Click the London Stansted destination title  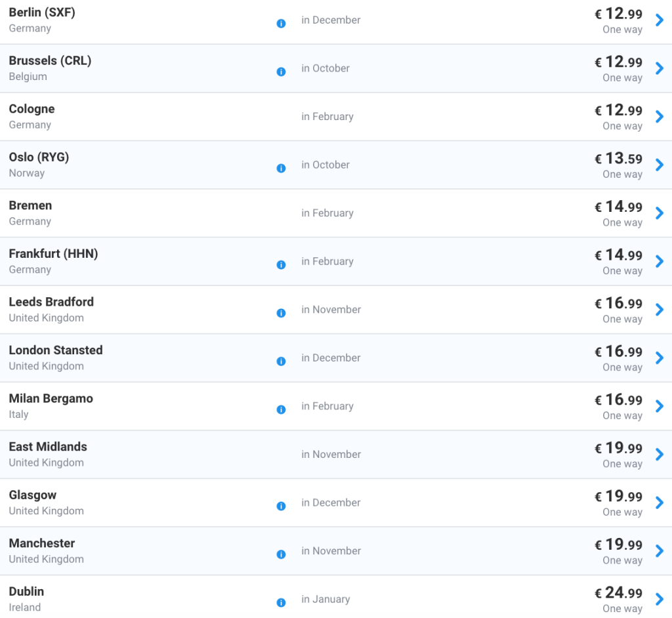coord(56,350)
